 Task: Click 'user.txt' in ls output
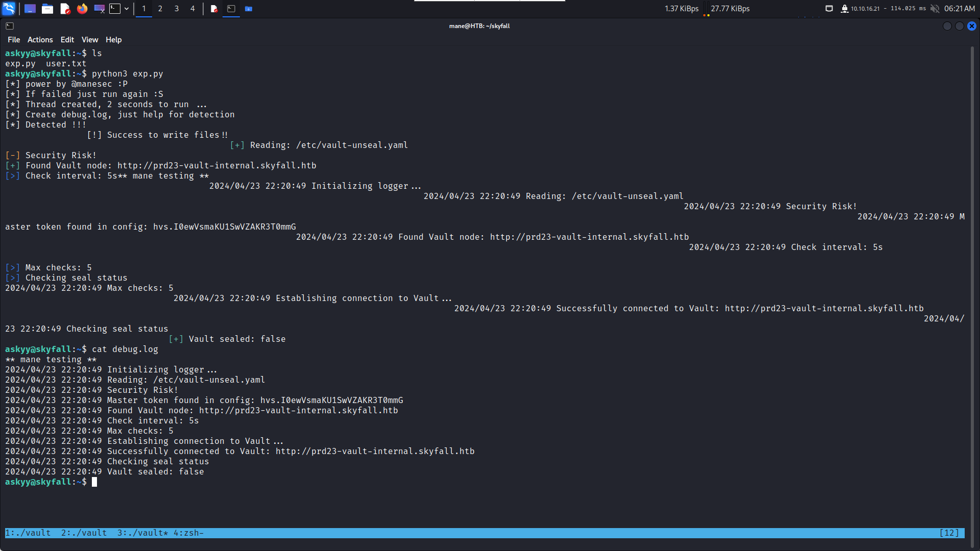tap(66, 64)
